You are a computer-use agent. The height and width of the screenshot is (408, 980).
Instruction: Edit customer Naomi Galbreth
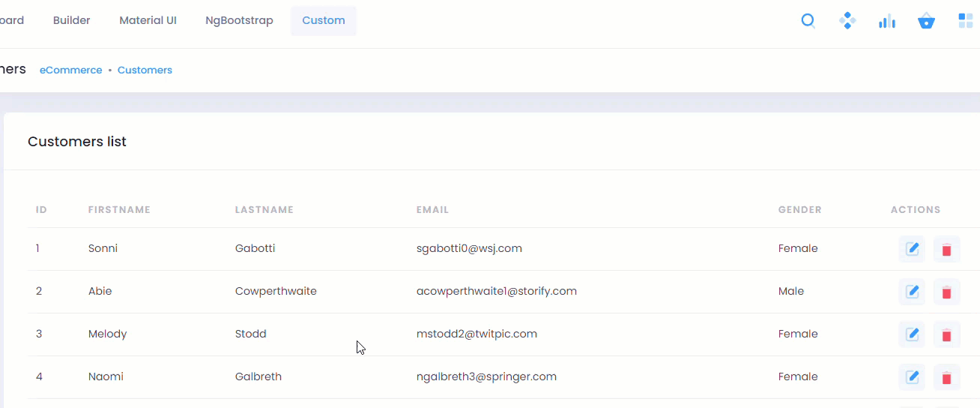(x=912, y=377)
